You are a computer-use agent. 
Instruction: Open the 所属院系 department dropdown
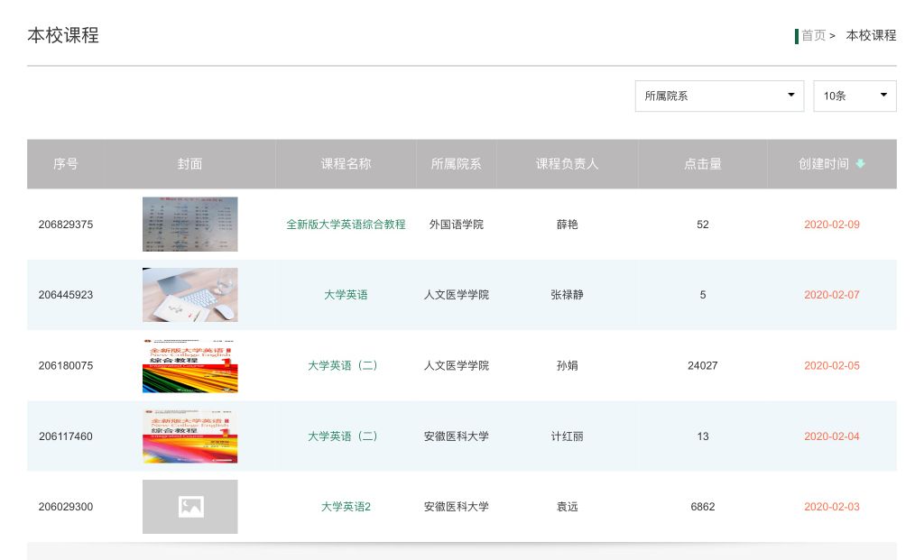718,96
